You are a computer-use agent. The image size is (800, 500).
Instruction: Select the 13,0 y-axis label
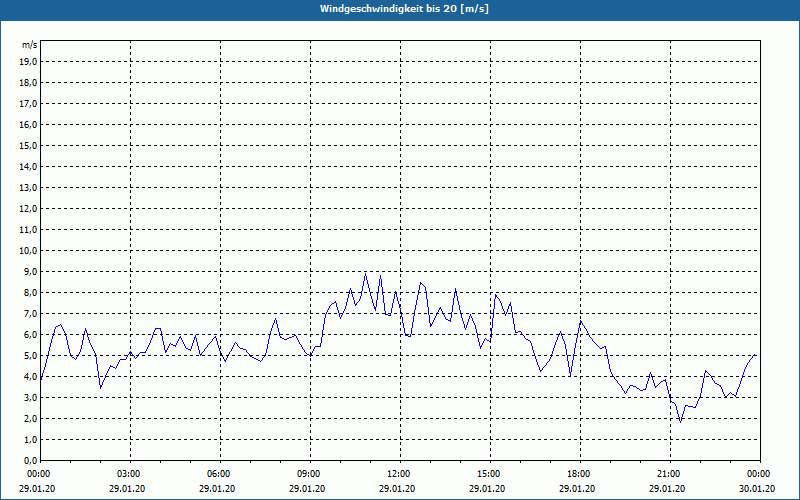click(x=29, y=188)
